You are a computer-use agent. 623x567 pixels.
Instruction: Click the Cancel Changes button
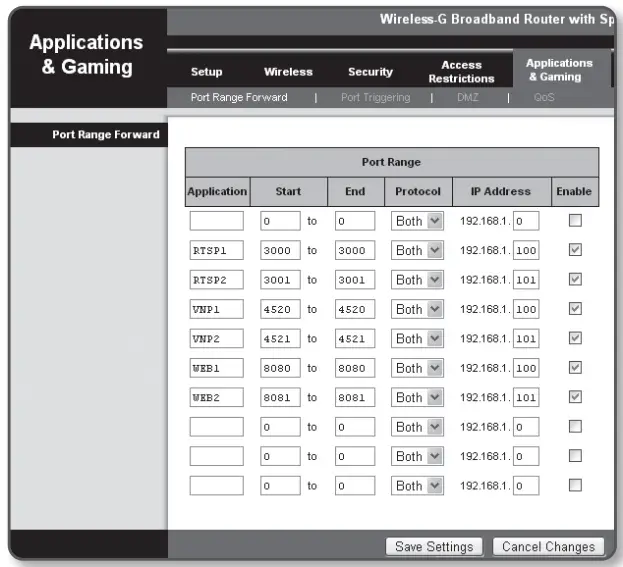548,547
